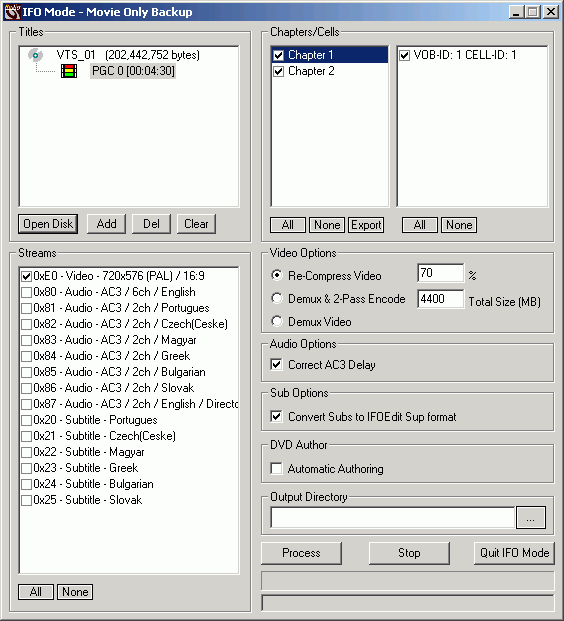Select VTS_01 title entry
Screen dimensions: 564x621
click(128, 55)
